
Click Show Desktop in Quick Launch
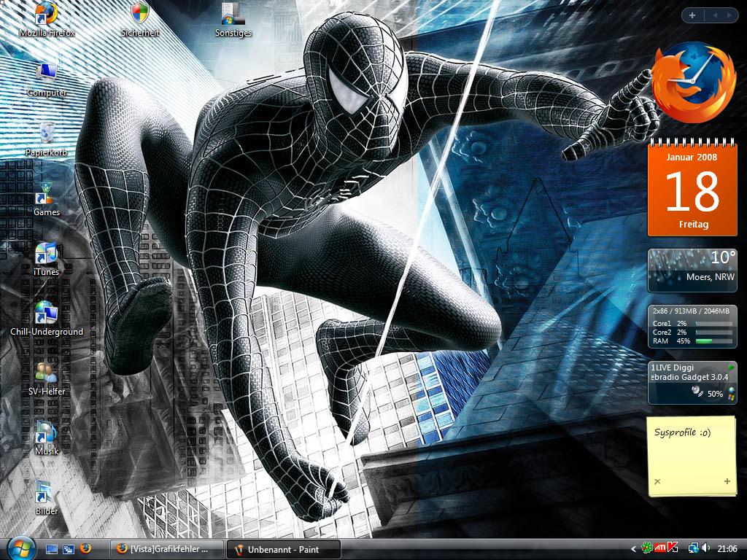[52, 549]
